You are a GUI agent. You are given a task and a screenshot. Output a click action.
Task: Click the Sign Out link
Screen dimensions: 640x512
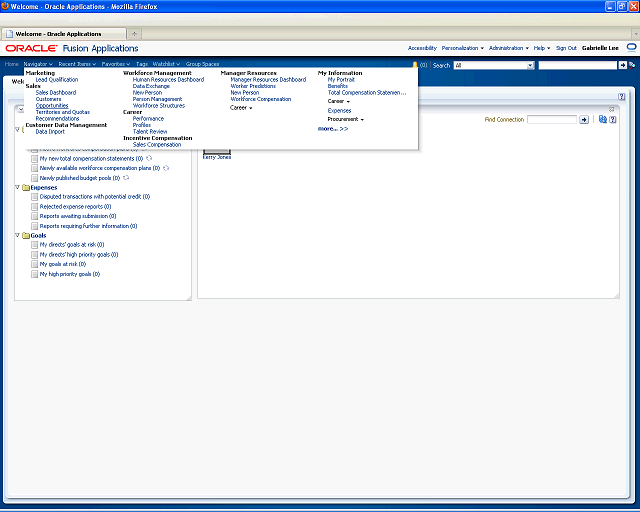(x=566, y=48)
